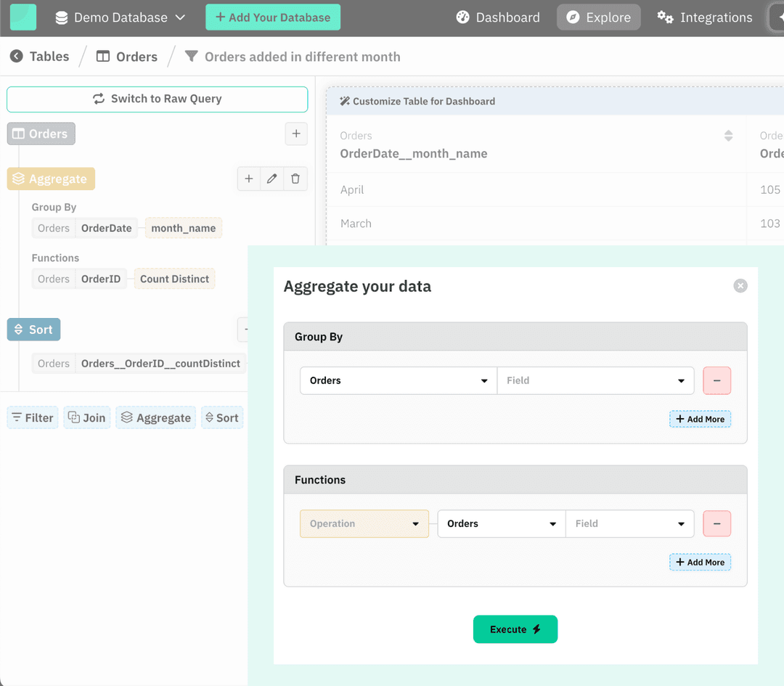Click plus icon beside the Aggregate block
784x686 pixels.
tap(249, 179)
